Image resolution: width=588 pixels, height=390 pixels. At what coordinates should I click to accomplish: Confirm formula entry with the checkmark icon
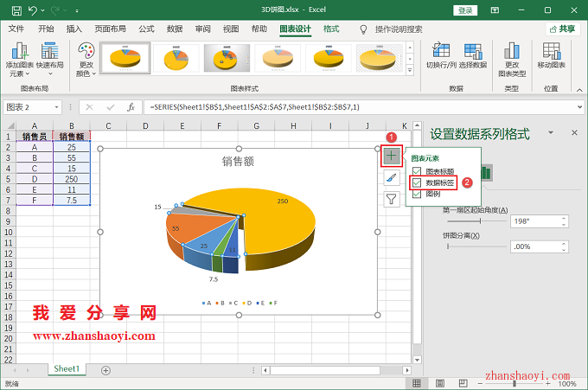tap(111, 107)
